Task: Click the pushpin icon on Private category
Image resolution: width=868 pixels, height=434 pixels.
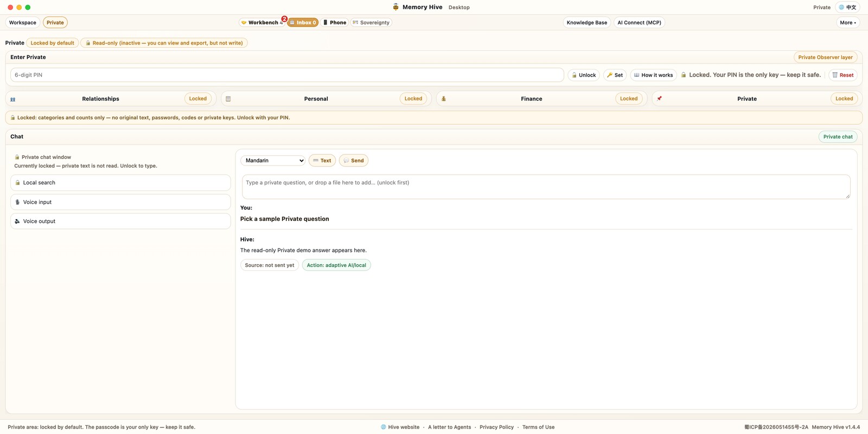Action: click(x=659, y=99)
